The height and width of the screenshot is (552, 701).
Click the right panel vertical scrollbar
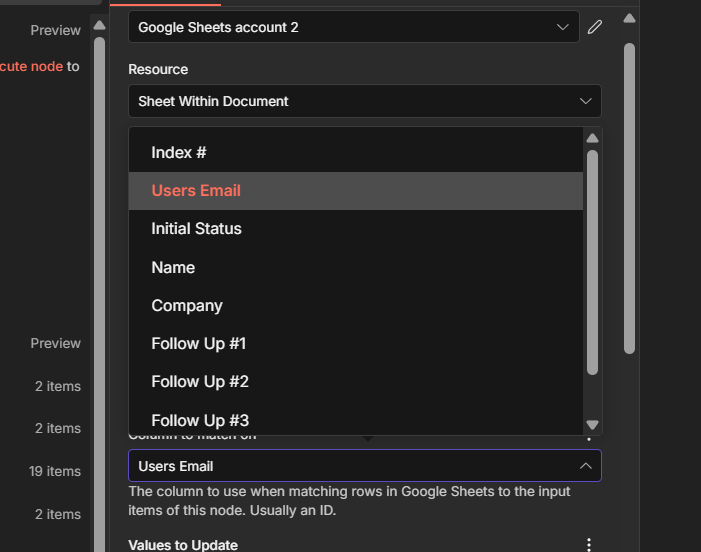[629, 198]
